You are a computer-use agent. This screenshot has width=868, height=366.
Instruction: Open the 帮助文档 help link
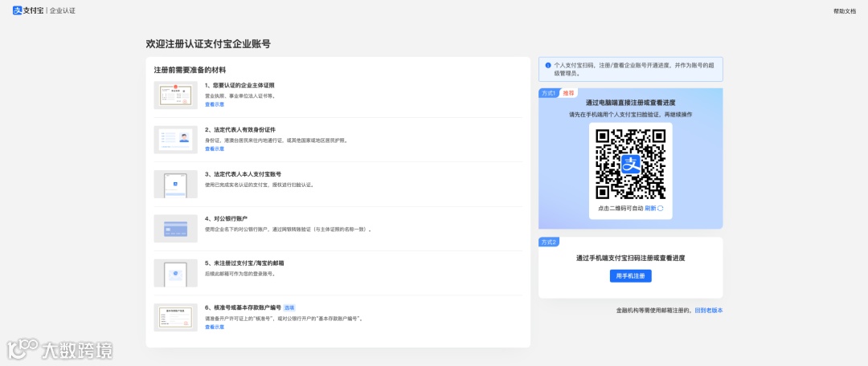[x=844, y=11]
